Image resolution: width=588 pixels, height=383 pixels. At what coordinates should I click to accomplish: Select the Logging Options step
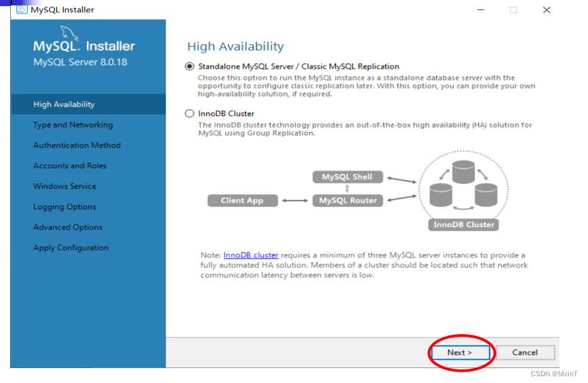65,207
